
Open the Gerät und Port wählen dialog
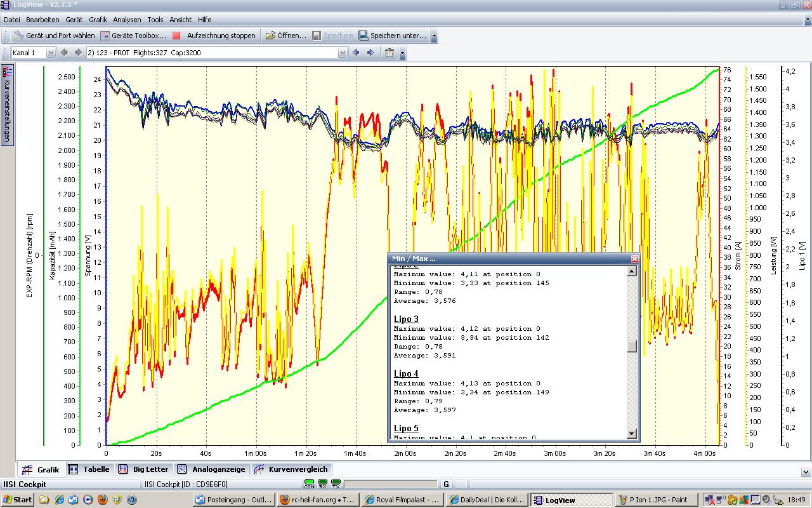(55, 36)
